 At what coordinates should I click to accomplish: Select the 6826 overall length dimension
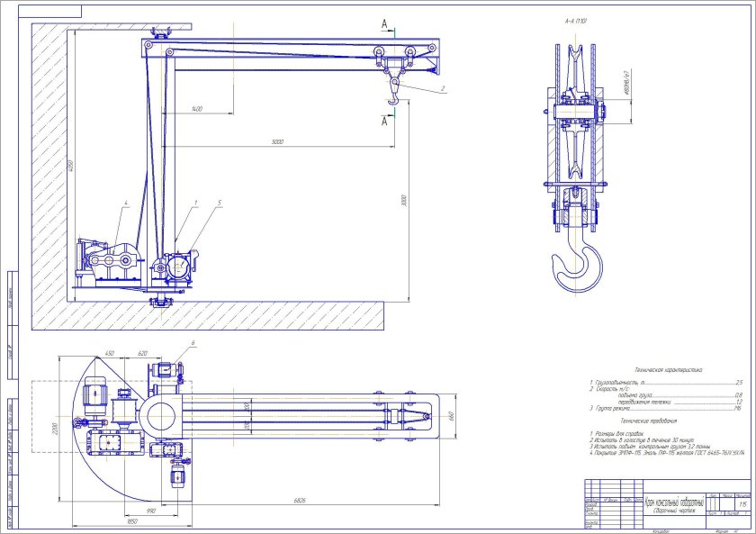click(298, 500)
